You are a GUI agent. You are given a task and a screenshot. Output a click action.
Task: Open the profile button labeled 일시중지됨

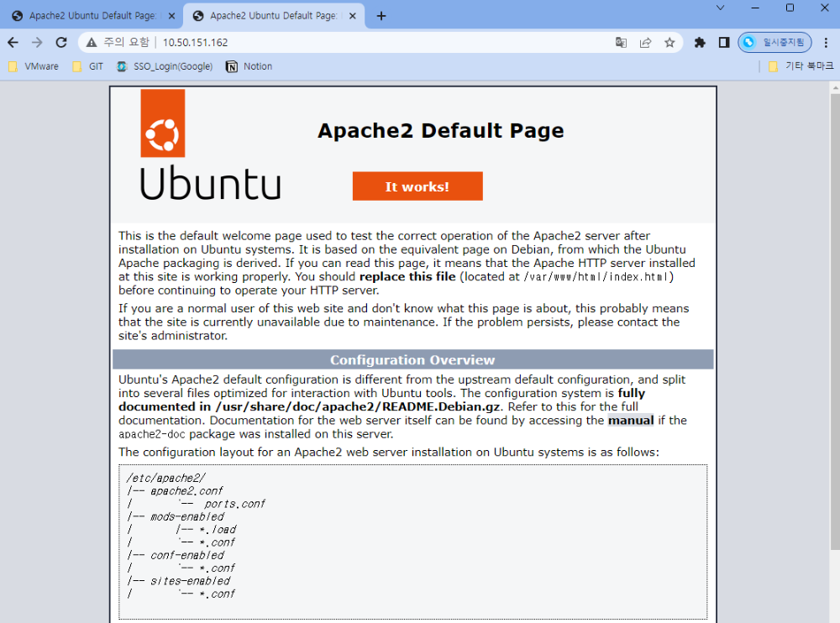(x=774, y=42)
